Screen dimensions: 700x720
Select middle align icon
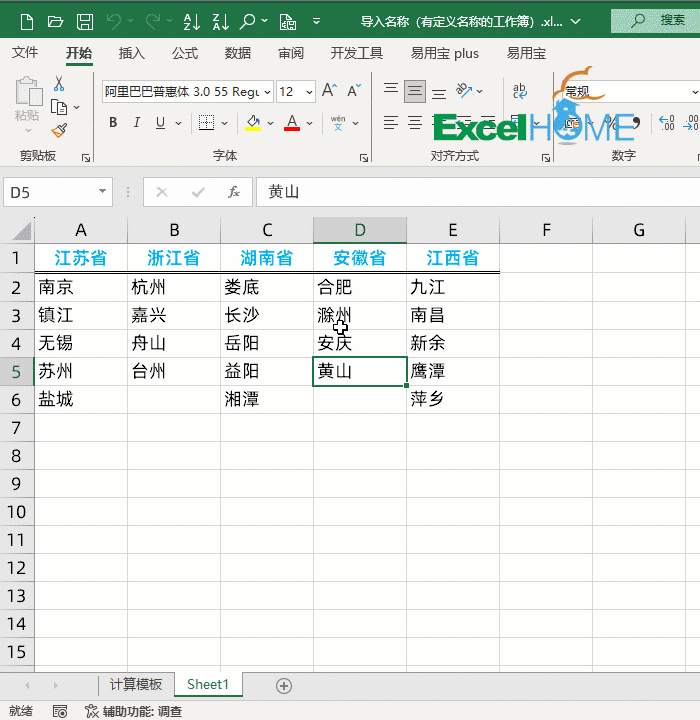coord(415,91)
